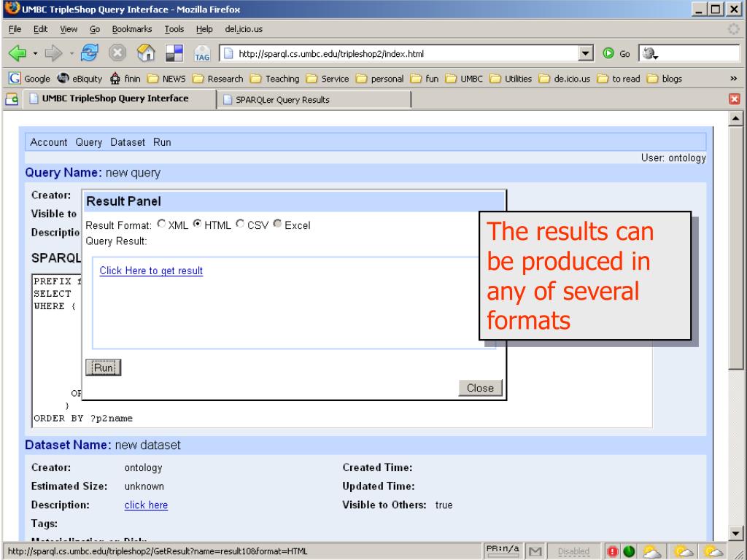Open the File menu
747x560 pixels.
coord(15,29)
